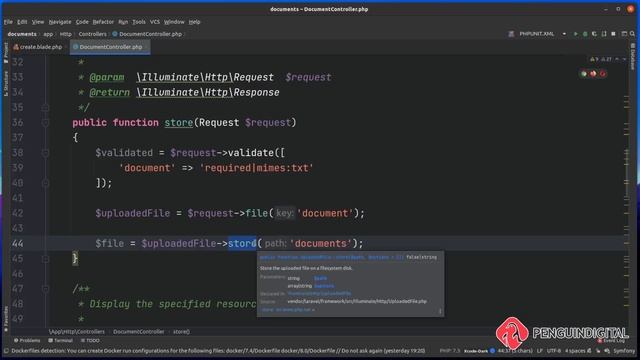Viewport: 640px width, 360px height.
Task: Toggle tool window bars icon bottom-left corner
Action: click(x=6, y=351)
